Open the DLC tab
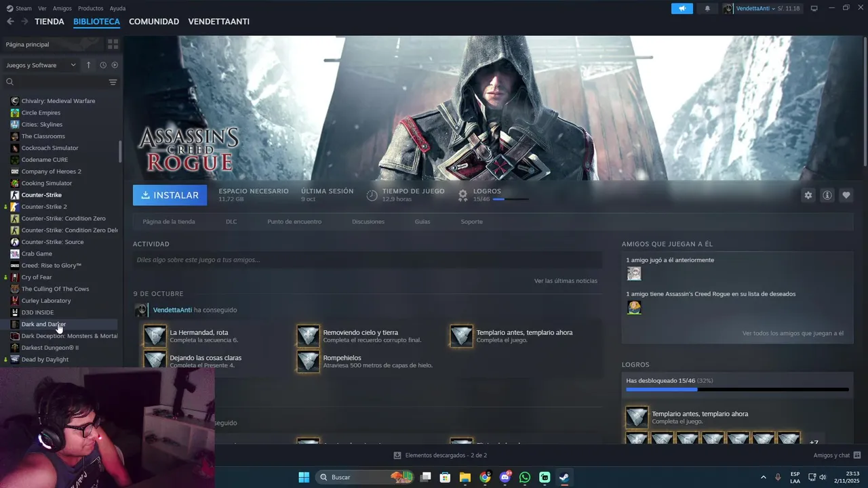The height and width of the screenshot is (488, 868). tap(231, 222)
